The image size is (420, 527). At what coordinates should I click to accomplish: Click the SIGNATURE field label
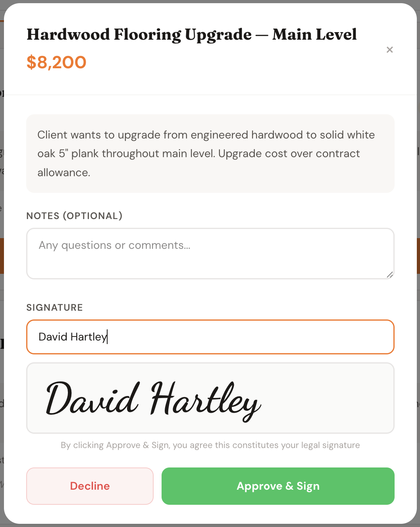[x=54, y=308]
